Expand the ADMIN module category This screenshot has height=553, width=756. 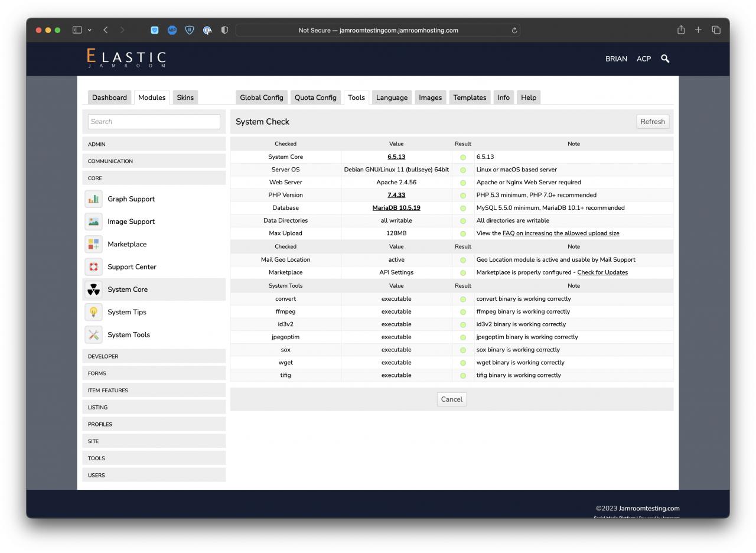click(154, 144)
